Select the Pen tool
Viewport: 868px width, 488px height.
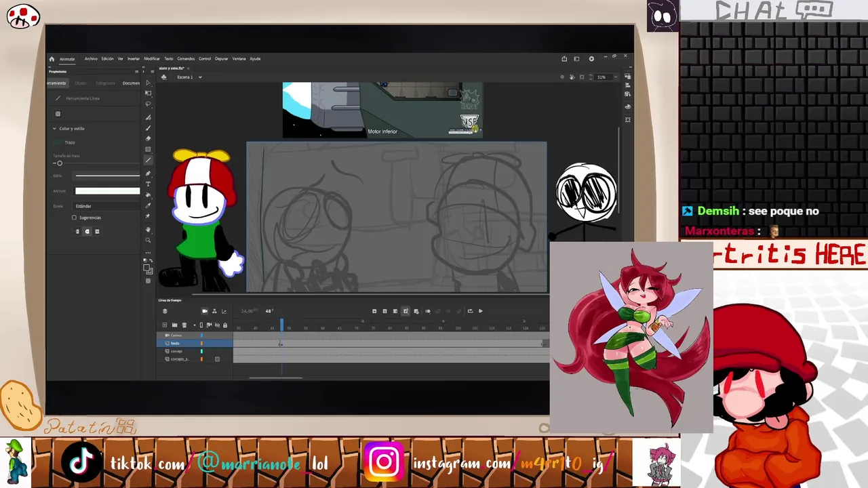coord(149,174)
